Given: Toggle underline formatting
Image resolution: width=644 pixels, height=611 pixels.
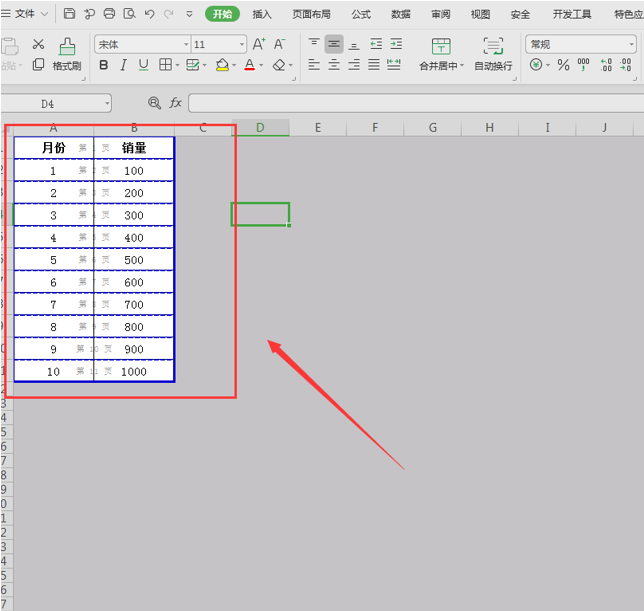Looking at the screenshot, I should [143, 65].
